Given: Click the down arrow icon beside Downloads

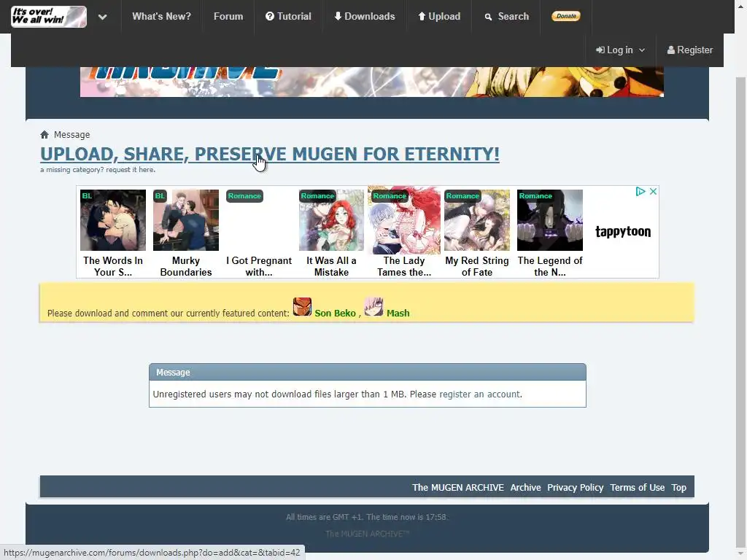Looking at the screenshot, I should (338, 16).
